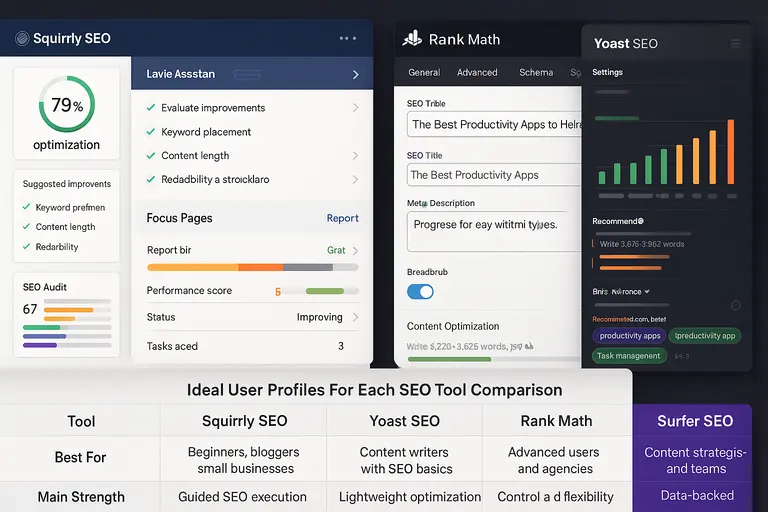Click the checkmark next to Content length in Suggested improvents

pos(26,226)
